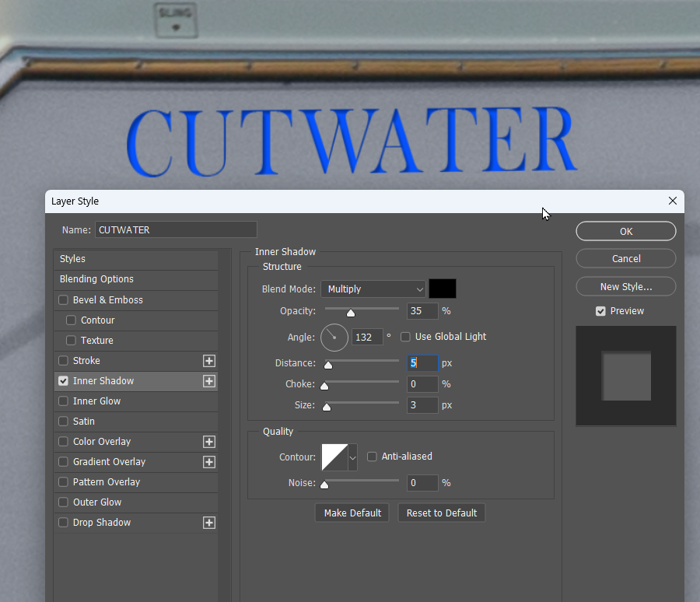Enable Anti-aliased for the contour

[372, 457]
